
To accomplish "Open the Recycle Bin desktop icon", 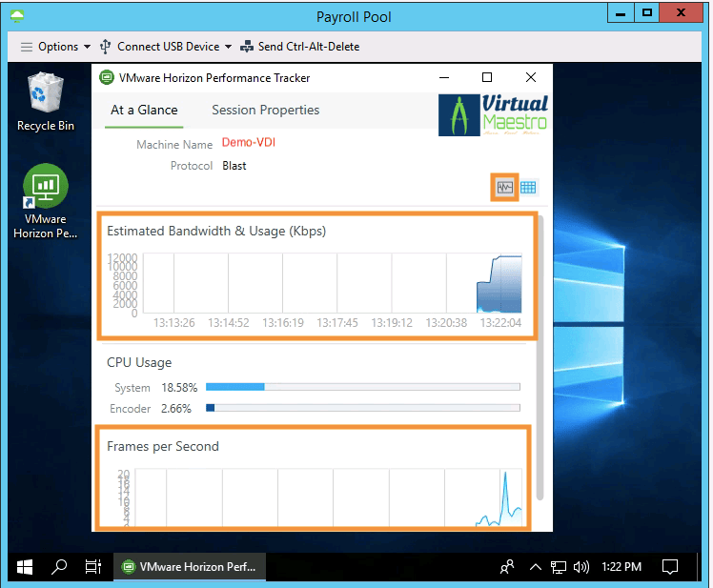I will tap(46, 101).
